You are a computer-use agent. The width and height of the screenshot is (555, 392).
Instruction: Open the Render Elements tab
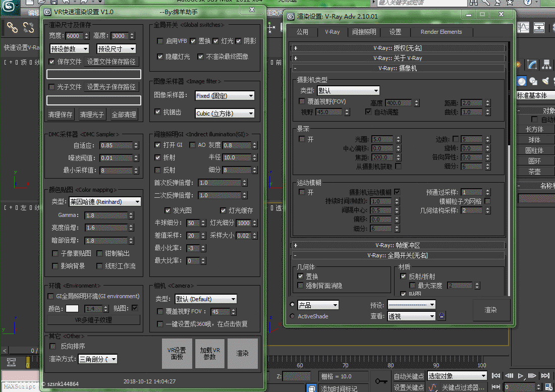coord(441,32)
